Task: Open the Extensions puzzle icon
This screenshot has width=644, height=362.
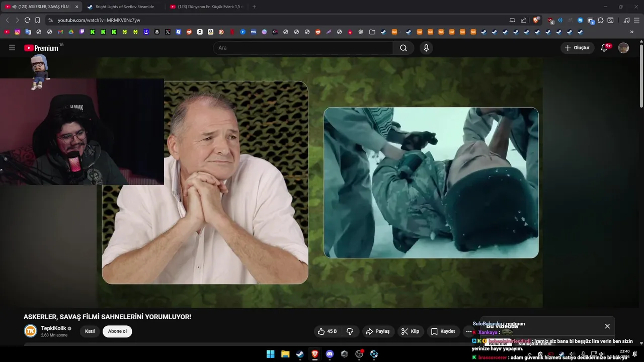Action: pyautogui.click(x=600, y=20)
